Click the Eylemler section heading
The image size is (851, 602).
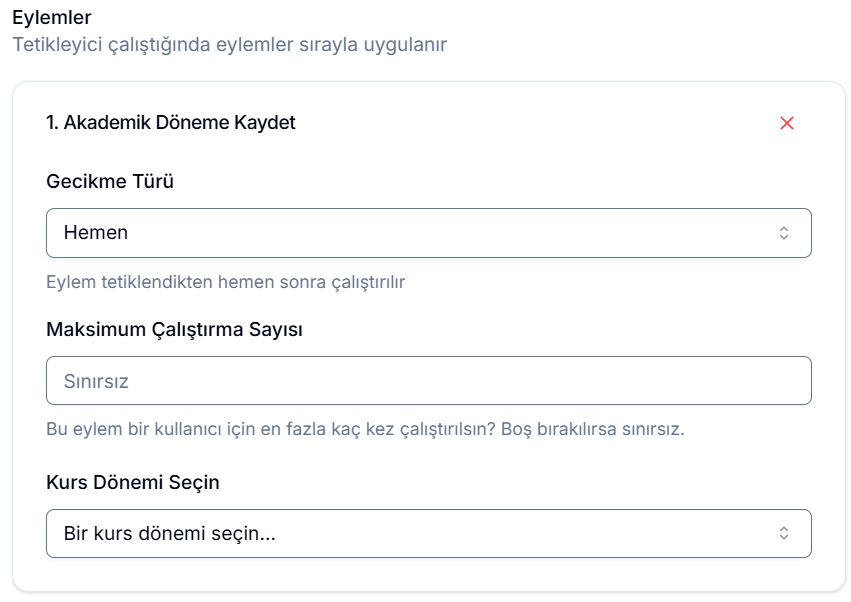coord(52,18)
